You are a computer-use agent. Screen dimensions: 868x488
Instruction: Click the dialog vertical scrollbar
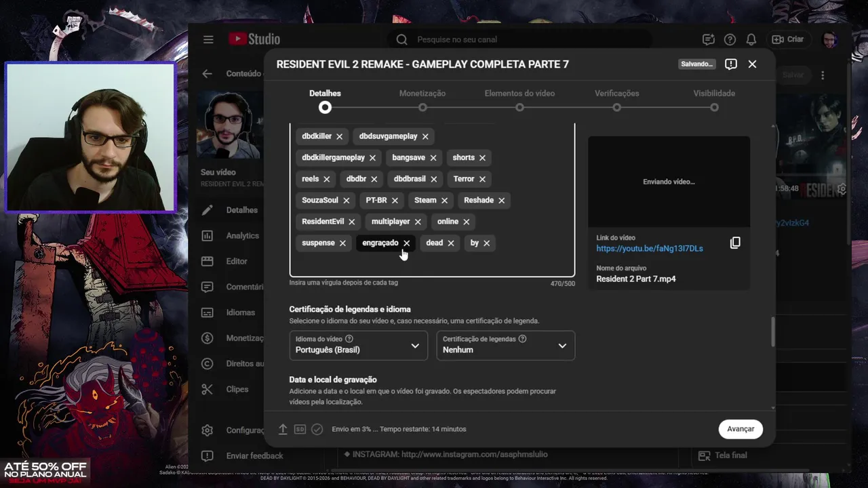(772, 332)
